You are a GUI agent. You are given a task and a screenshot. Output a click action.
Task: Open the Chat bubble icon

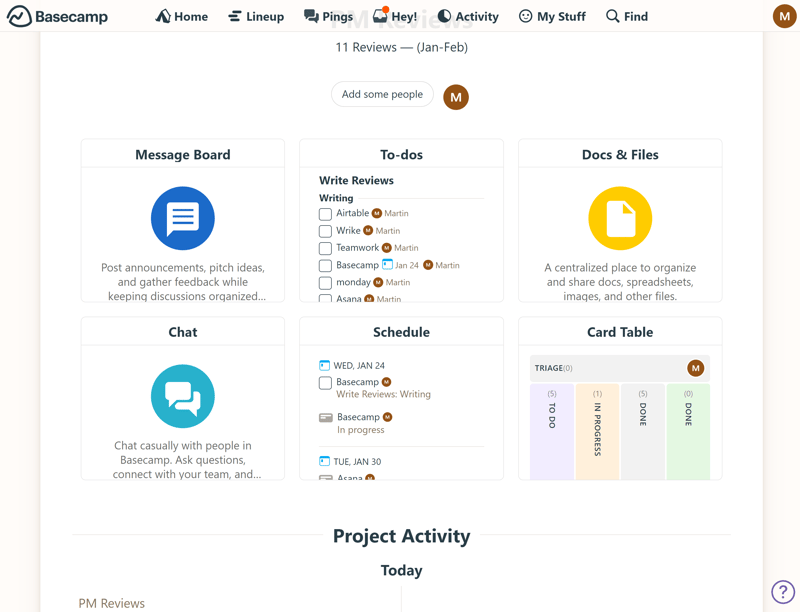point(183,396)
